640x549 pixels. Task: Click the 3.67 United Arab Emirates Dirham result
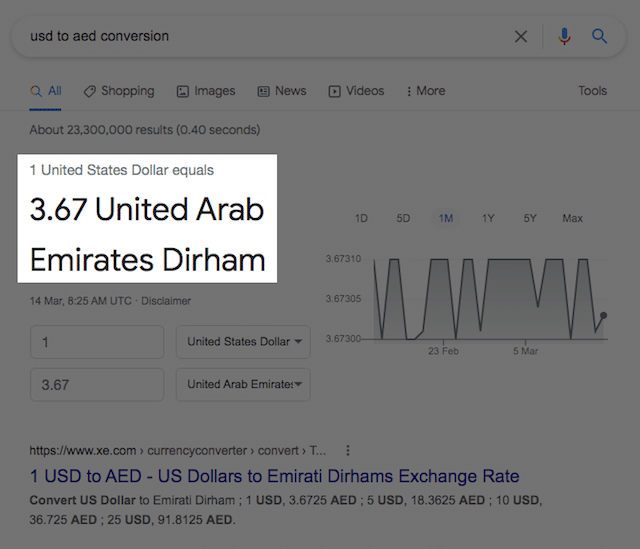147,235
